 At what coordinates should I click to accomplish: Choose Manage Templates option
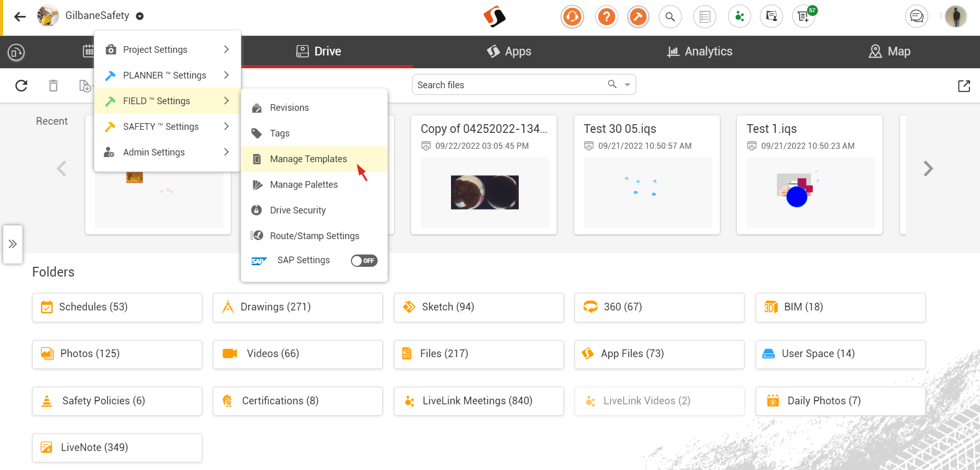tap(314, 159)
